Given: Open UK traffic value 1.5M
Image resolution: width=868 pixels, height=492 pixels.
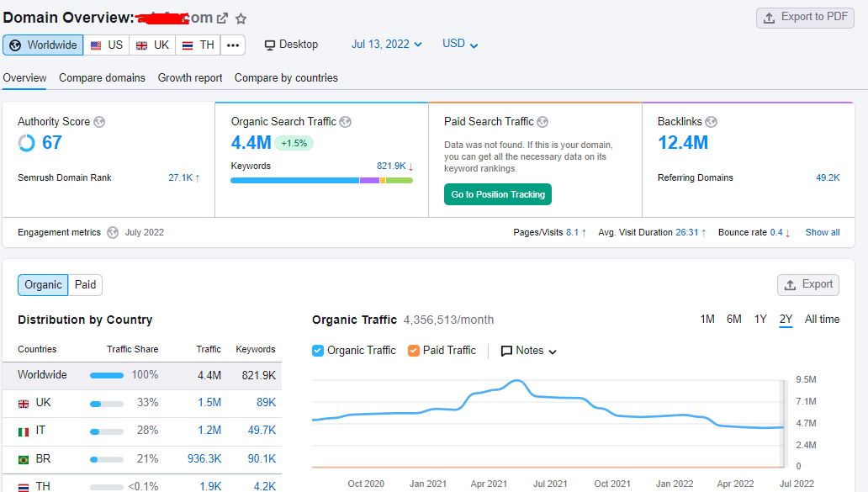Looking at the screenshot, I should click(x=209, y=403).
